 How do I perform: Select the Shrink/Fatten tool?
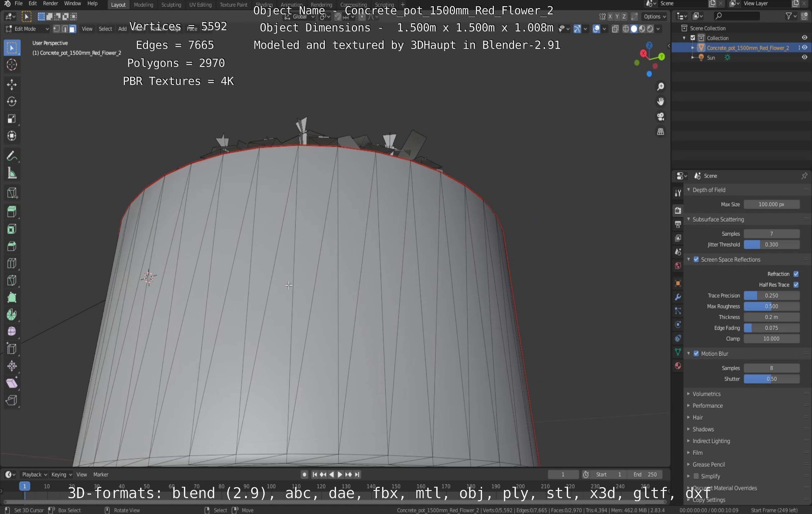point(12,366)
